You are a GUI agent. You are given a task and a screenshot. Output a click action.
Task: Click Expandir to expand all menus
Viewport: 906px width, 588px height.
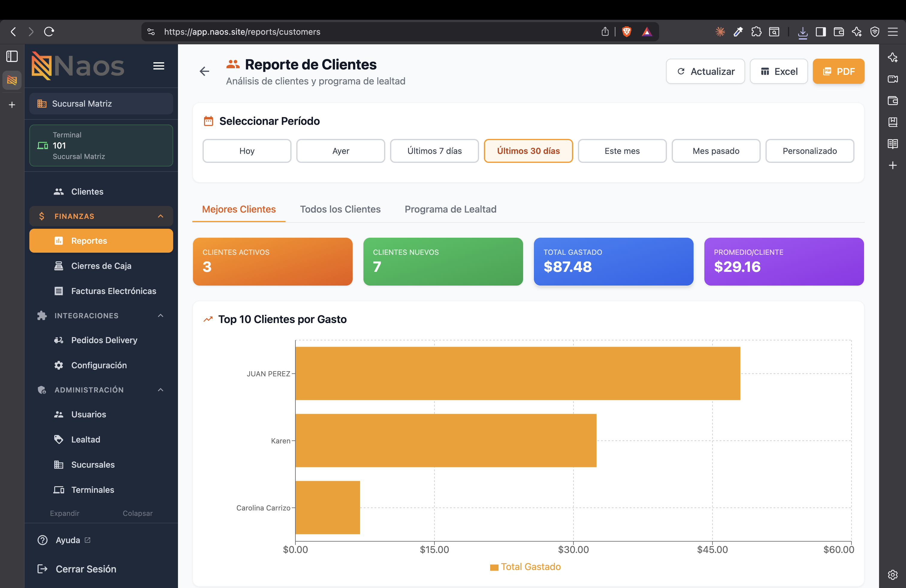[x=65, y=513]
